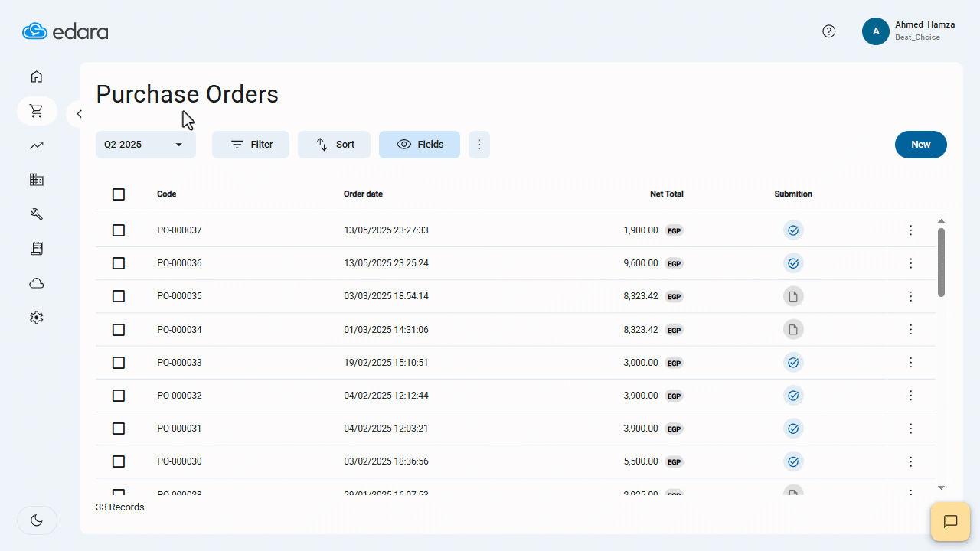Open row actions menu for PO-000033

pos(911,363)
